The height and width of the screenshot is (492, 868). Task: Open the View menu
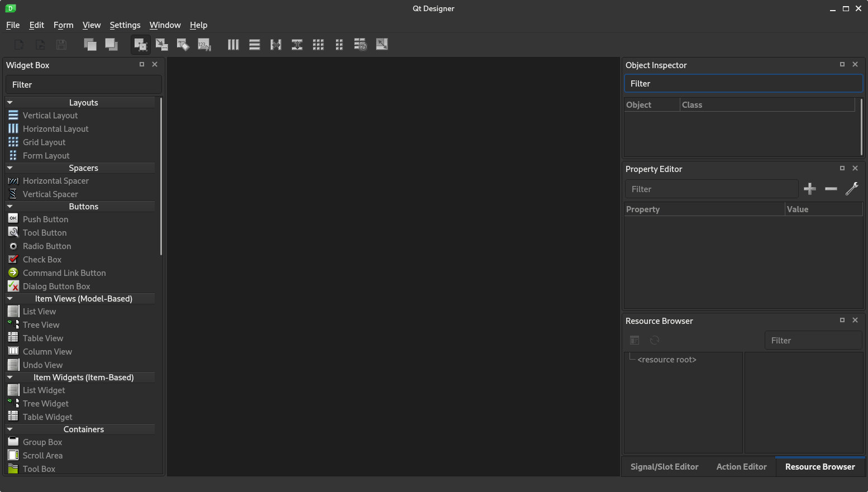point(92,25)
